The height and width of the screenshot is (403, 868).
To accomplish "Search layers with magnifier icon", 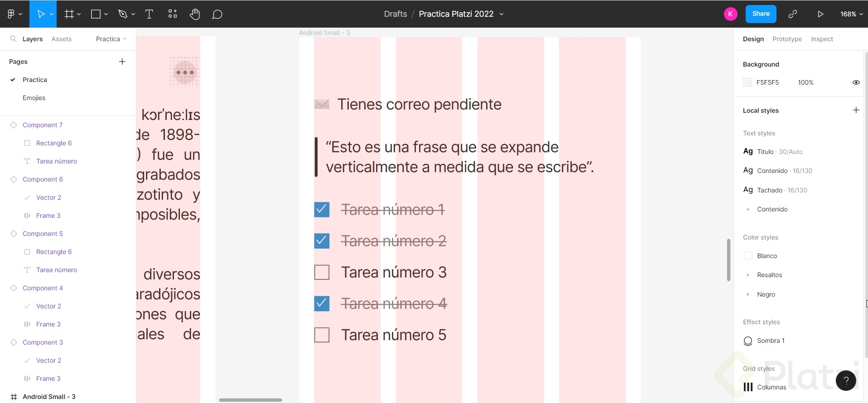I will tap(13, 39).
